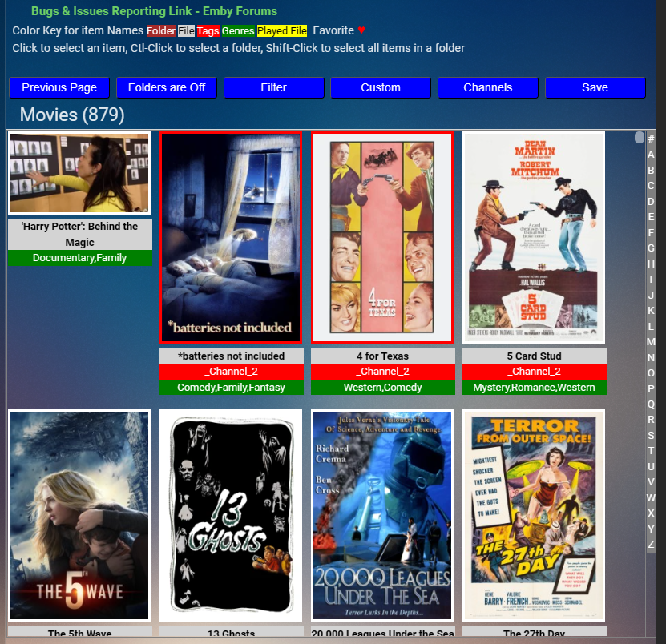Click the '4 for Texas' title label

coord(383,356)
